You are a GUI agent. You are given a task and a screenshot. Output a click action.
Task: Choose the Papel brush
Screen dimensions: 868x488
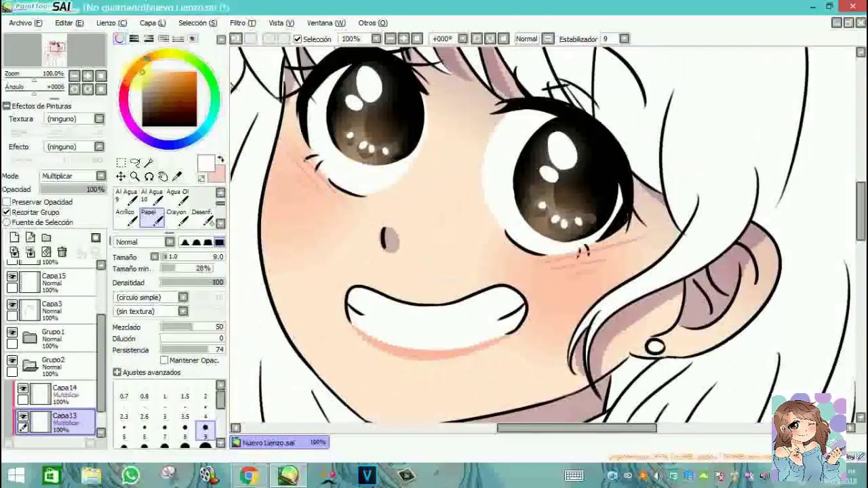(x=151, y=218)
